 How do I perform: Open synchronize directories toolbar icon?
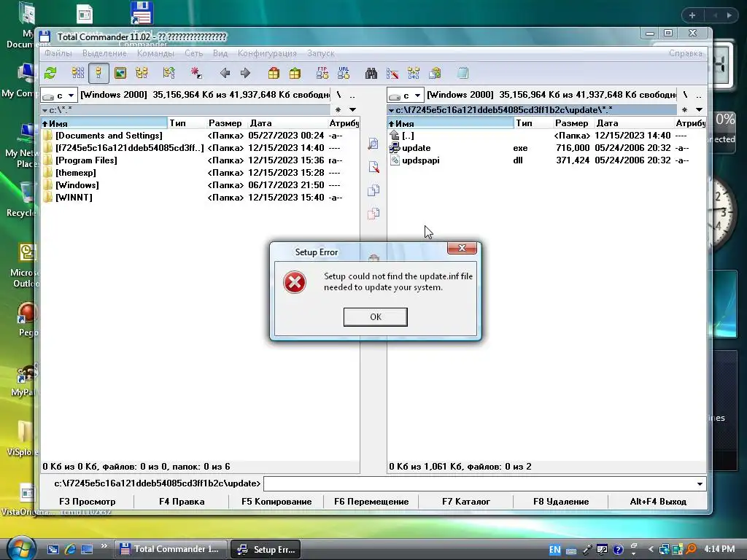click(x=414, y=73)
